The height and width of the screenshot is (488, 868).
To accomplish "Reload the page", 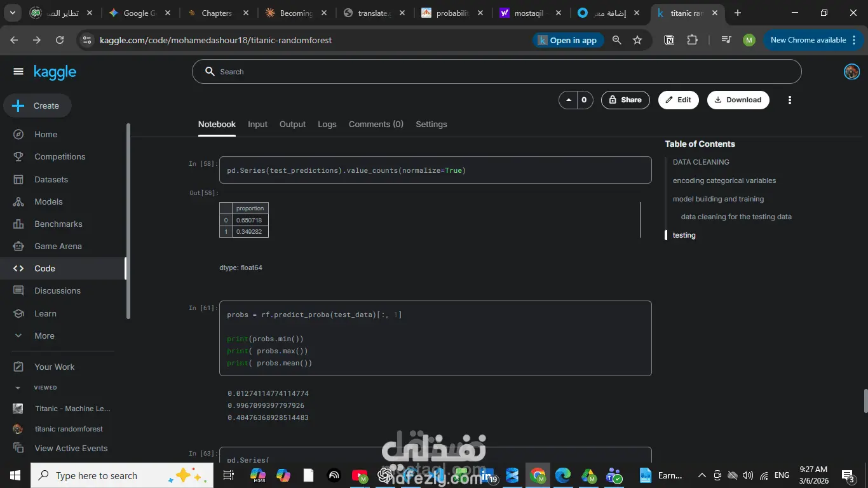I will 60,40.
